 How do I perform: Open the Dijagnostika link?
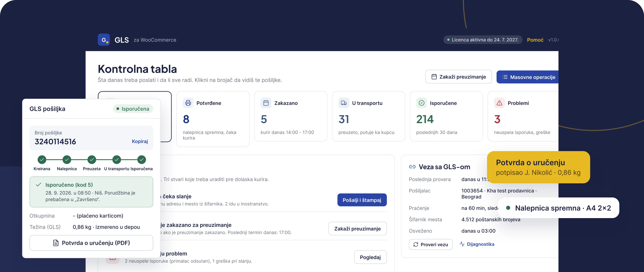(477, 244)
